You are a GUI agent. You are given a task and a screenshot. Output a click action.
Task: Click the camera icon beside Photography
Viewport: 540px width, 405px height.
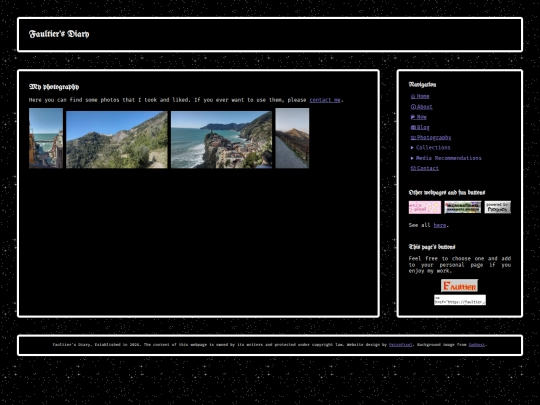pyautogui.click(x=413, y=137)
